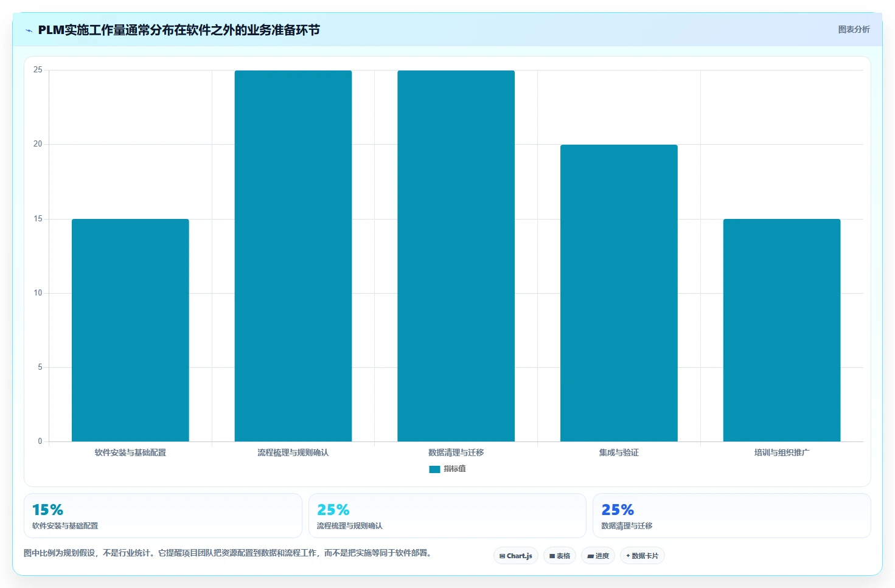The width and height of the screenshot is (895, 588).
Task: Click the 进度 tag
Action: (x=598, y=556)
